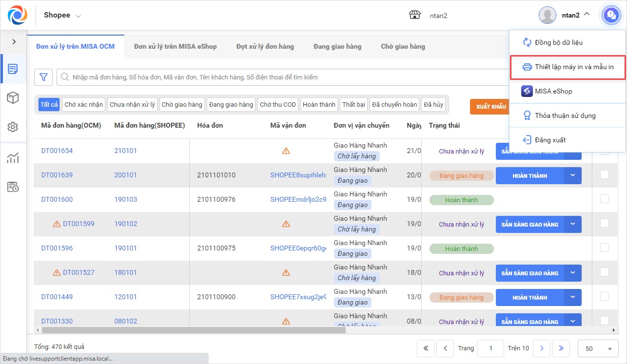Image resolution: width=627 pixels, height=364 pixels.
Task: Open the product box sidebar icon
Action: pyautogui.click(x=13, y=98)
